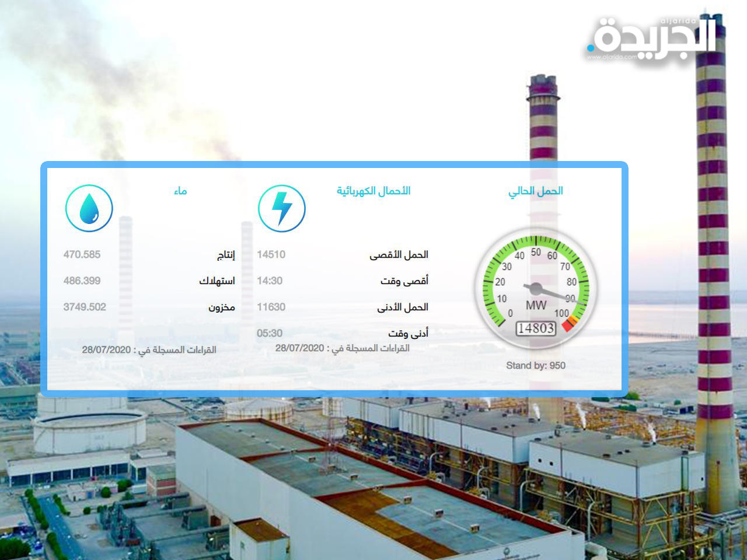Click the water consumption value 486.399
Viewport: 747px width, 560px height.
click(x=82, y=281)
